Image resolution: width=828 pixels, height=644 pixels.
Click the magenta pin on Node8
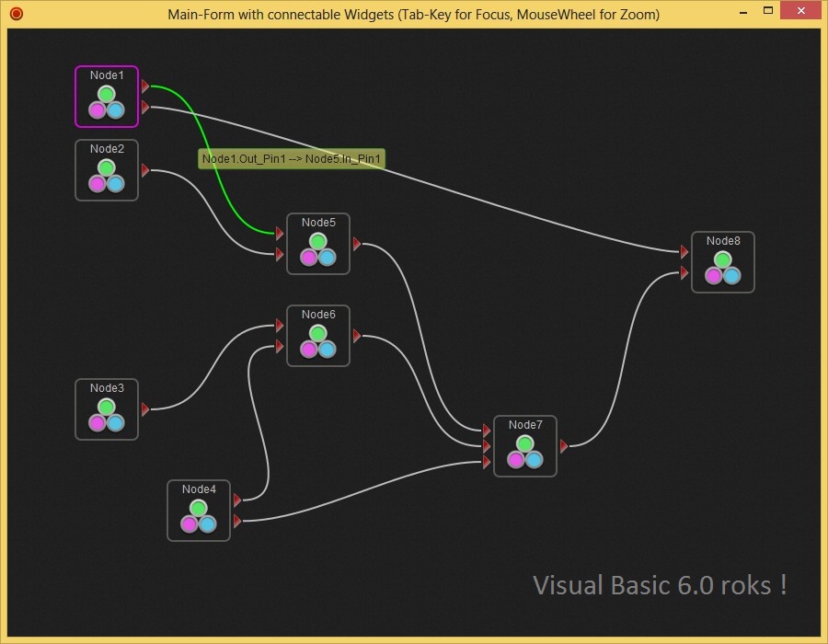point(714,275)
